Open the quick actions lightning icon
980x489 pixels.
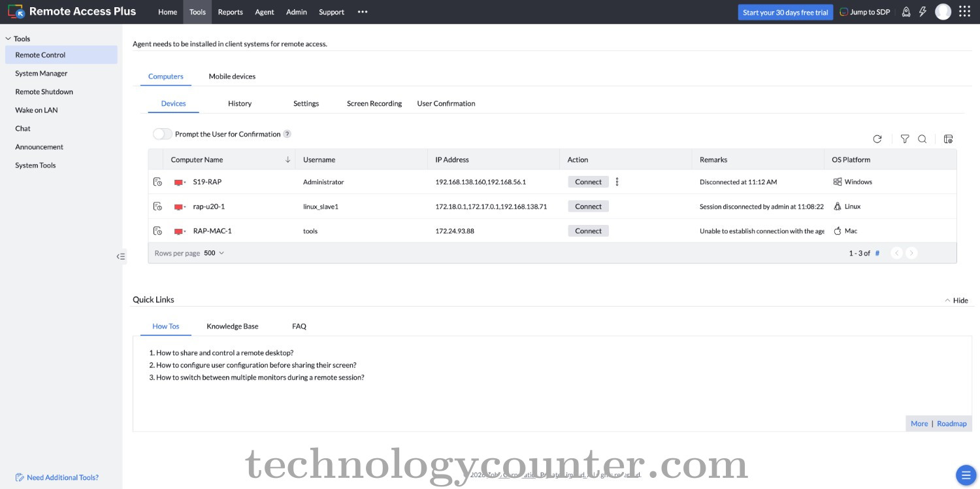[923, 12]
